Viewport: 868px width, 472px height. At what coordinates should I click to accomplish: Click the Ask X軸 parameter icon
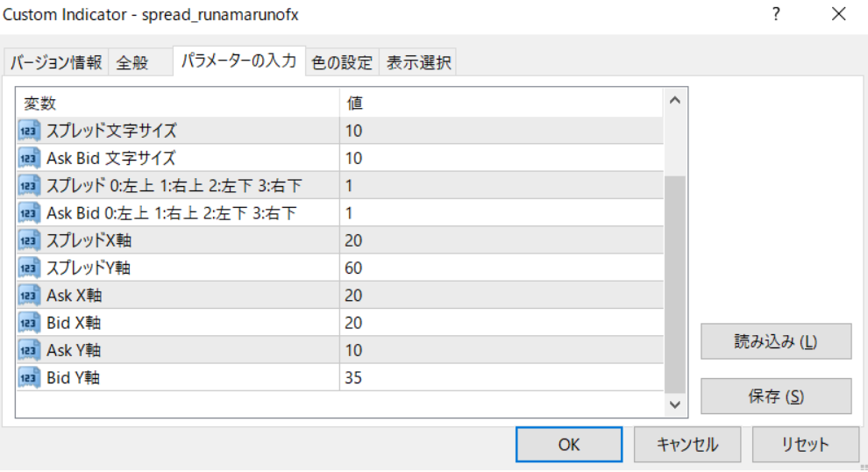click(x=30, y=296)
